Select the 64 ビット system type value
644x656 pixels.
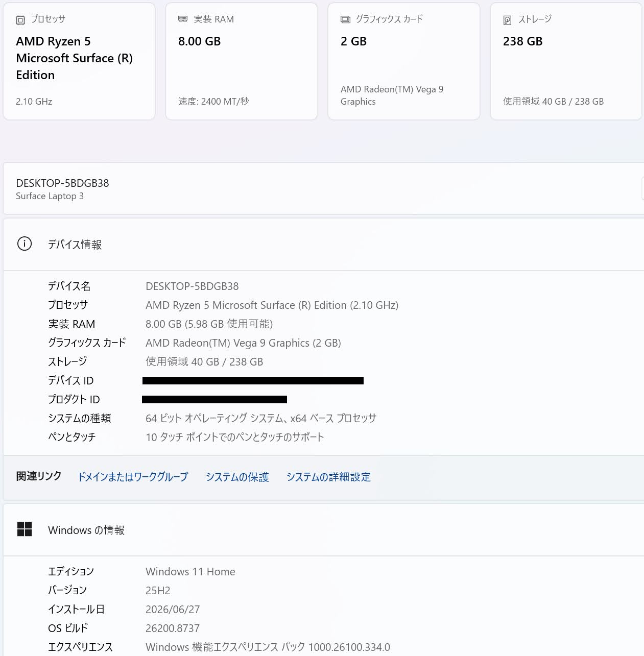tap(261, 419)
